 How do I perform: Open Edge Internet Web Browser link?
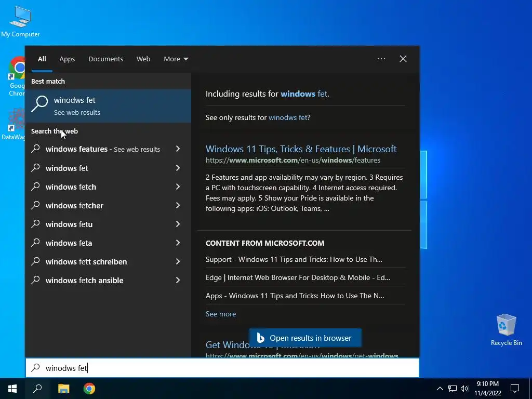[x=298, y=277]
